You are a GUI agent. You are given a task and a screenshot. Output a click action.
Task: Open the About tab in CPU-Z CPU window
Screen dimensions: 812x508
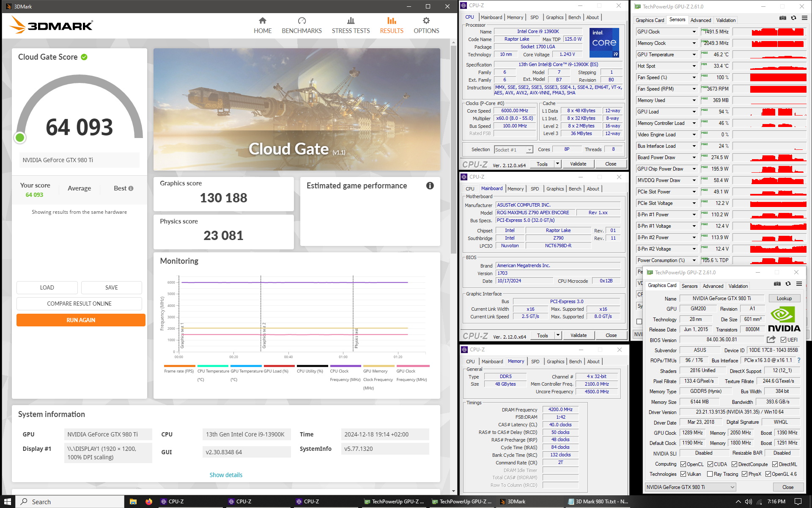592,17
